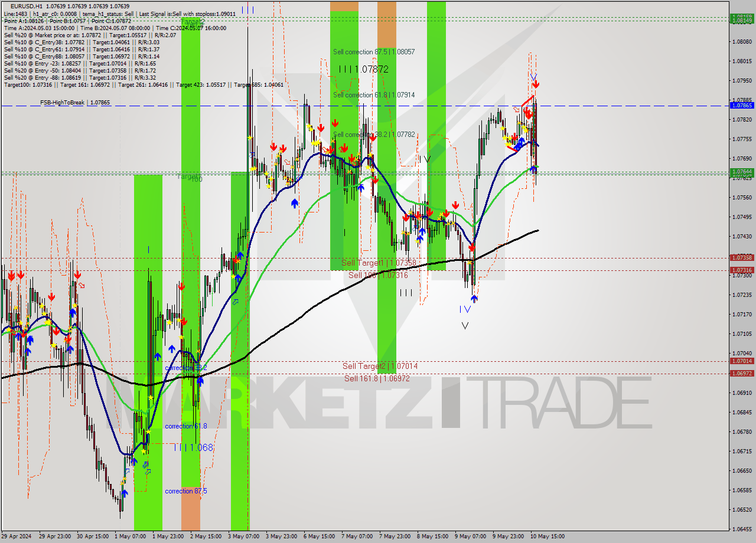Click the green 1.08159 price tag
This screenshot has width=756, height=543.
[742, 17]
